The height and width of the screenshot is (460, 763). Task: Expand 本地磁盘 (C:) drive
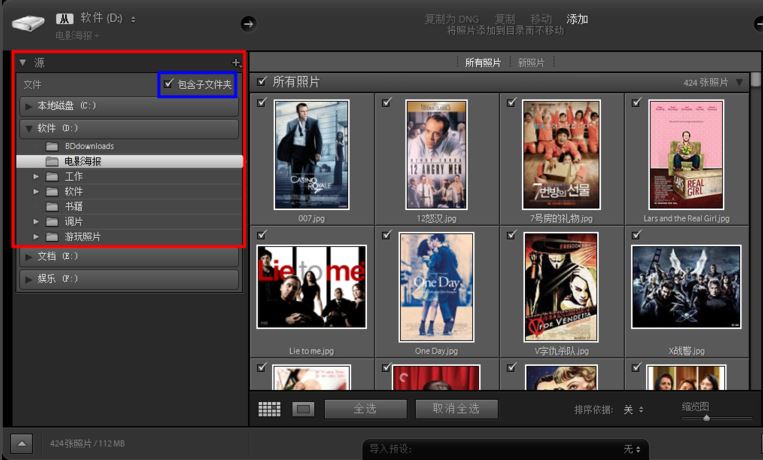[29, 106]
